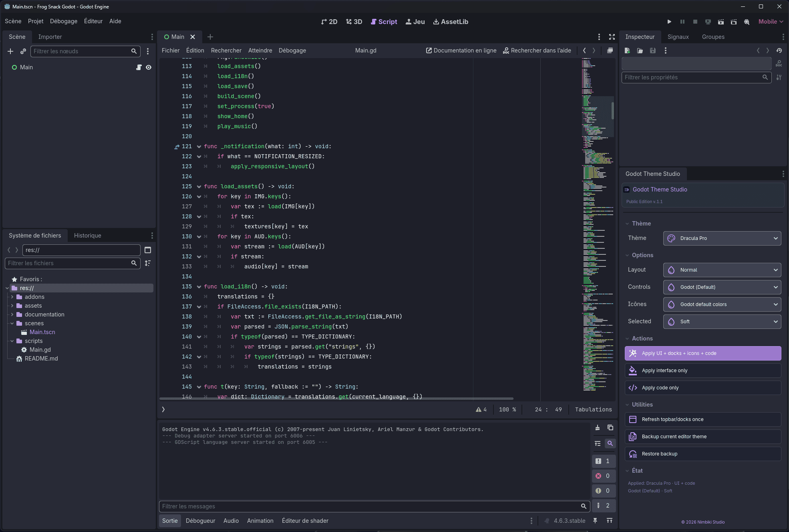Open the Selected dropdown set to Soft
This screenshot has width=789, height=532.
click(x=722, y=322)
